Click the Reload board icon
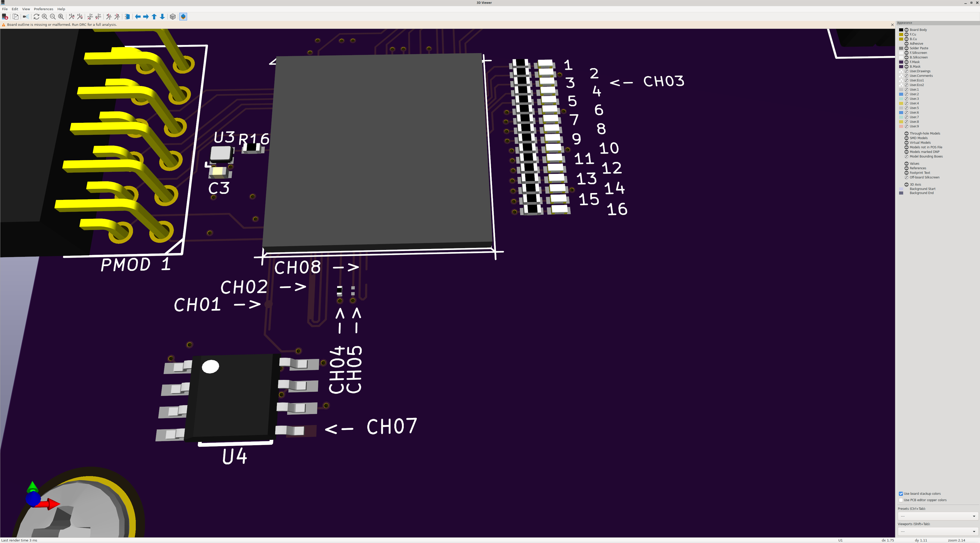 pyautogui.click(x=36, y=17)
